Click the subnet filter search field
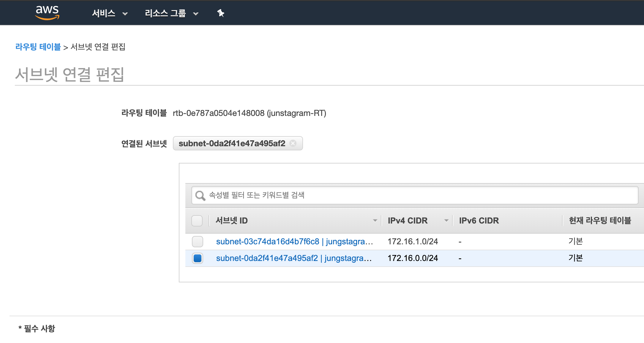This screenshot has width=644, height=343. (416, 195)
